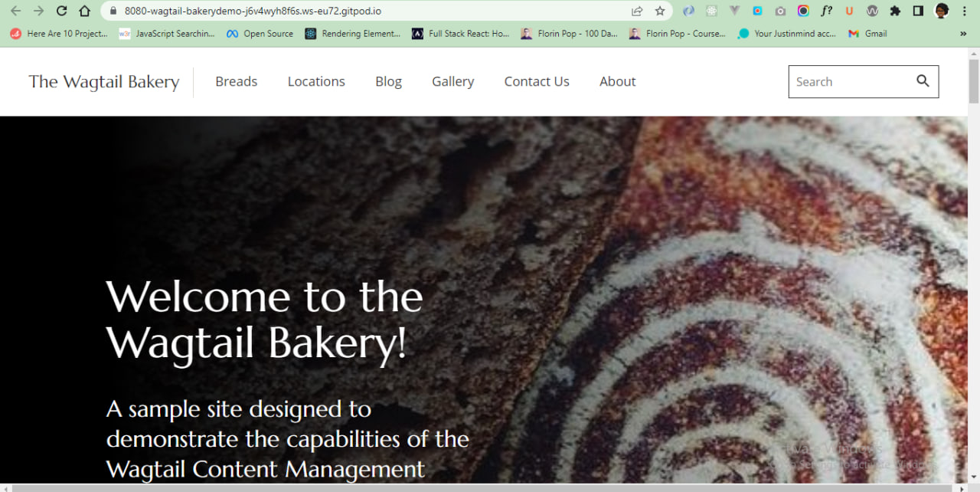Click the vertical scrollbar thumb
Screen dimensions: 980x492
click(974, 80)
